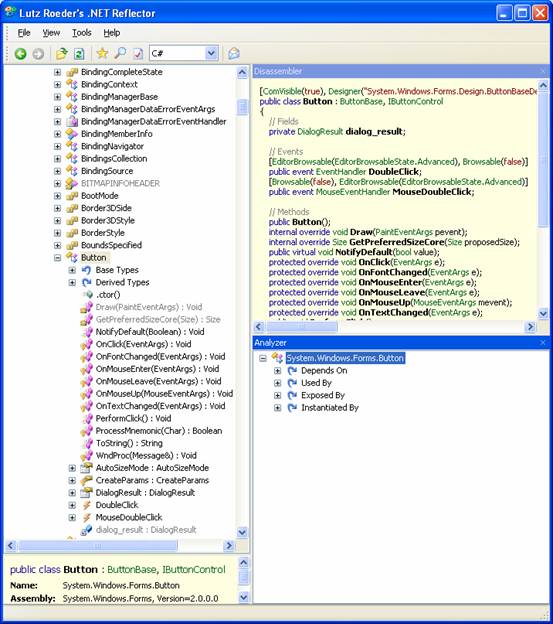Screen dimensions: 553x624
Task: Select WndProc(Message&) : Void method
Action: coord(146,456)
